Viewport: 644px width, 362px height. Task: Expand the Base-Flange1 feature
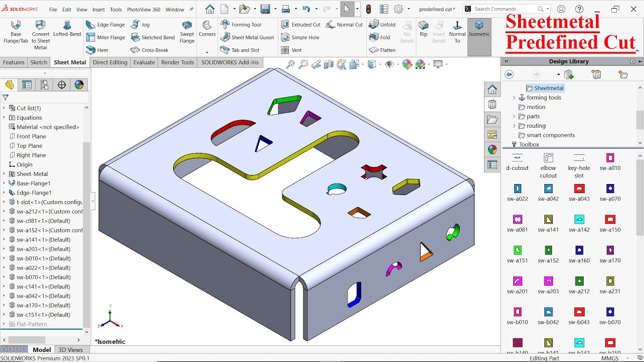tap(5, 184)
